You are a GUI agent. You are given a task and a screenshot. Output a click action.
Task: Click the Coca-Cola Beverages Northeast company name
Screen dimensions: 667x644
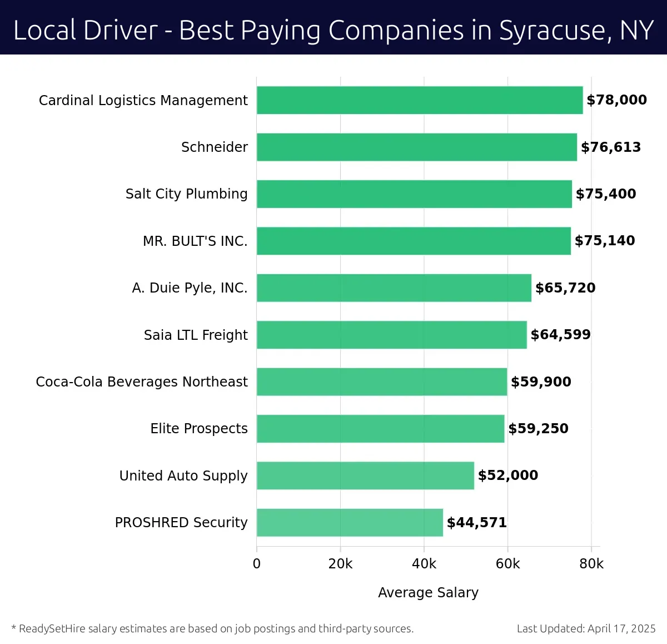142,382
